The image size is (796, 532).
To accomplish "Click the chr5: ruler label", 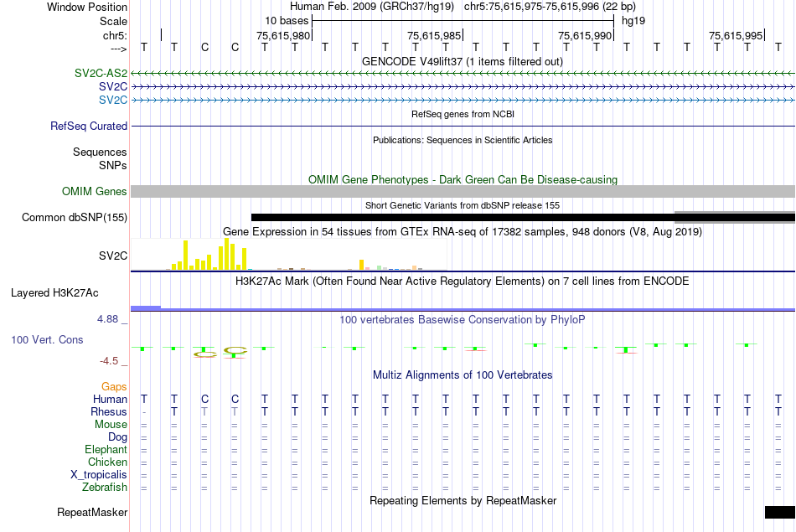I will [x=115, y=35].
